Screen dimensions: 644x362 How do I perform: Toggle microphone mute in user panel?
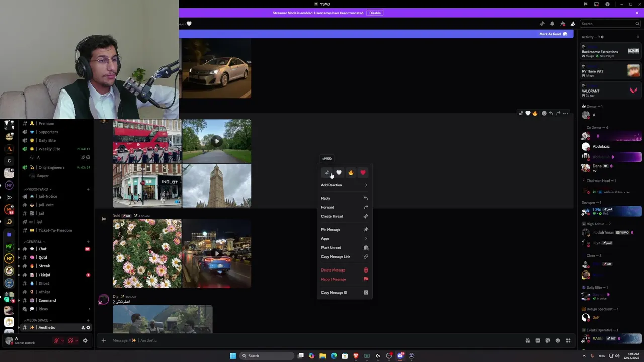[56, 341]
